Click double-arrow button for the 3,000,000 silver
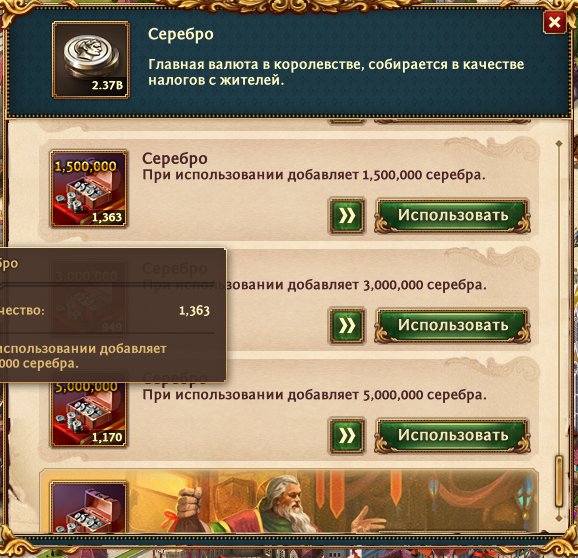The height and width of the screenshot is (558, 578). [x=347, y=325]
